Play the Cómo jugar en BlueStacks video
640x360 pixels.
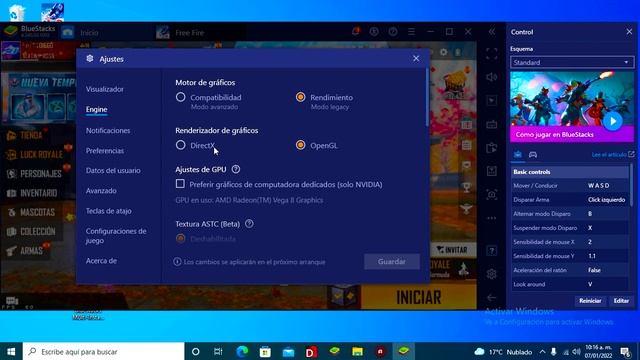click(x=612, y=121)
